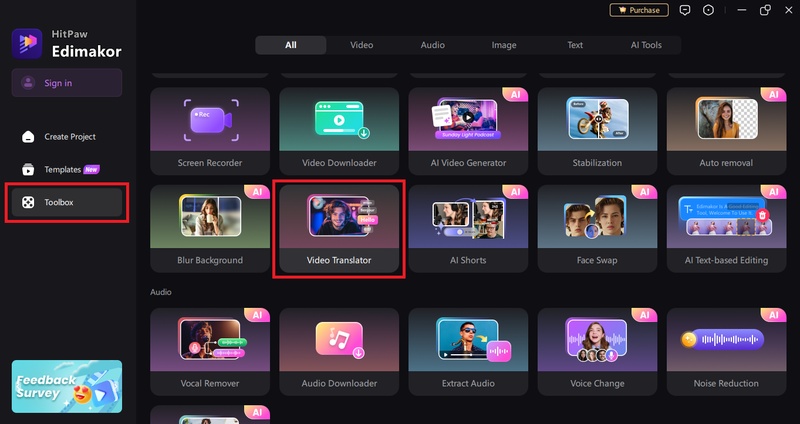Image resolution: width=800 pixels, height=424 pixels.
Task: Click the Sign in button
Action: [66, 83]
